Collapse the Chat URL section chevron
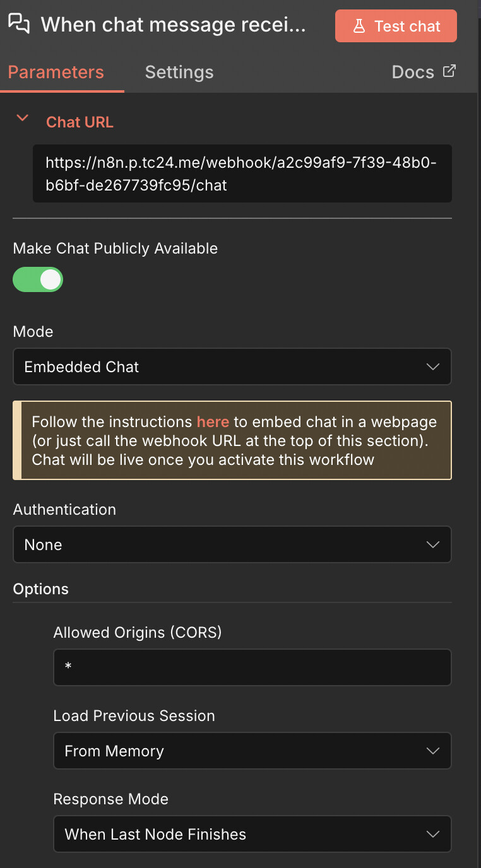 point(23,118)
